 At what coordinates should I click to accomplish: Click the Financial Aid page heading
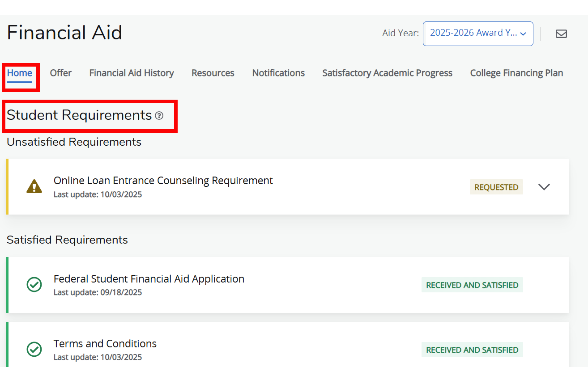point(64,32)
